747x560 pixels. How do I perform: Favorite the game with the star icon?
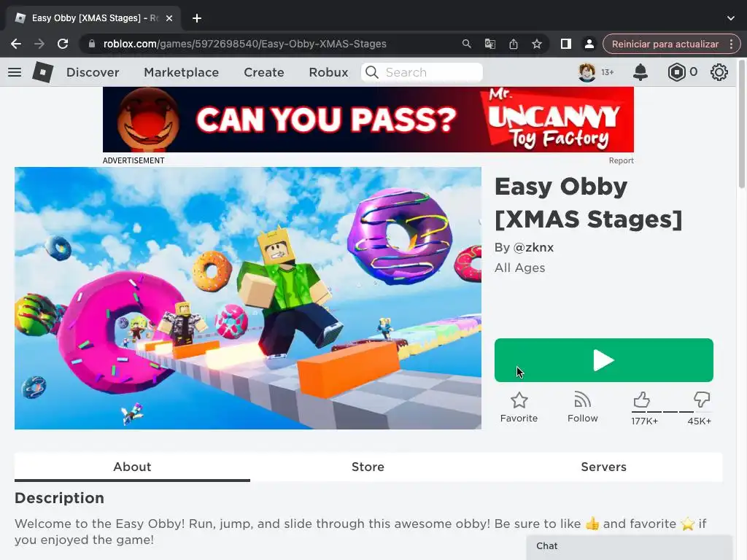coord(519,400)
